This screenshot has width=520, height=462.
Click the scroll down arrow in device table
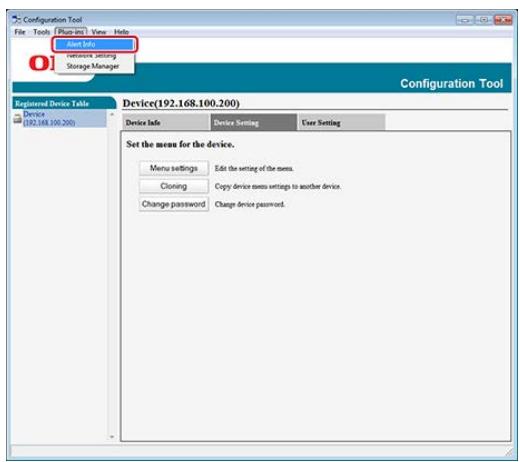(x=112, y=437)
